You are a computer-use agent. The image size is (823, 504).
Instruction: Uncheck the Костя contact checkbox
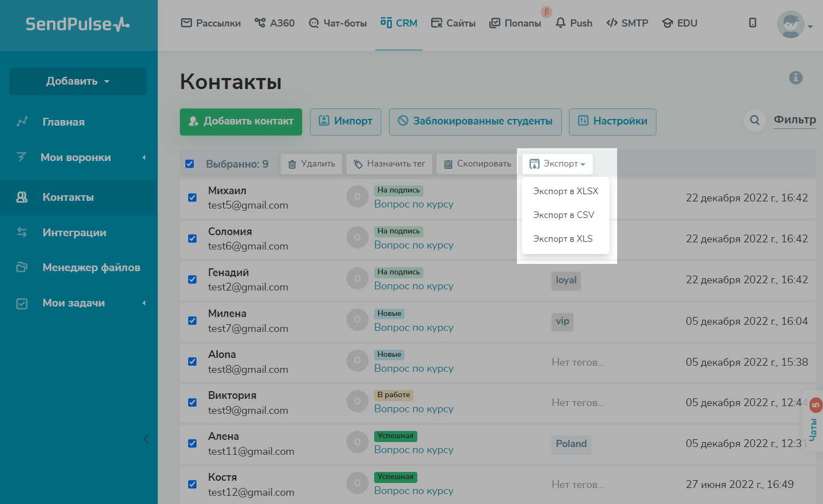coord(193,484)
